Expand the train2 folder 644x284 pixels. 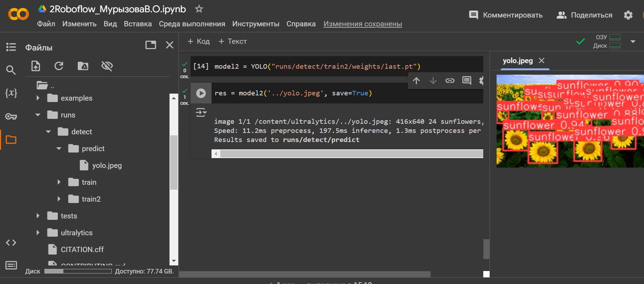[x=59, y=199]
